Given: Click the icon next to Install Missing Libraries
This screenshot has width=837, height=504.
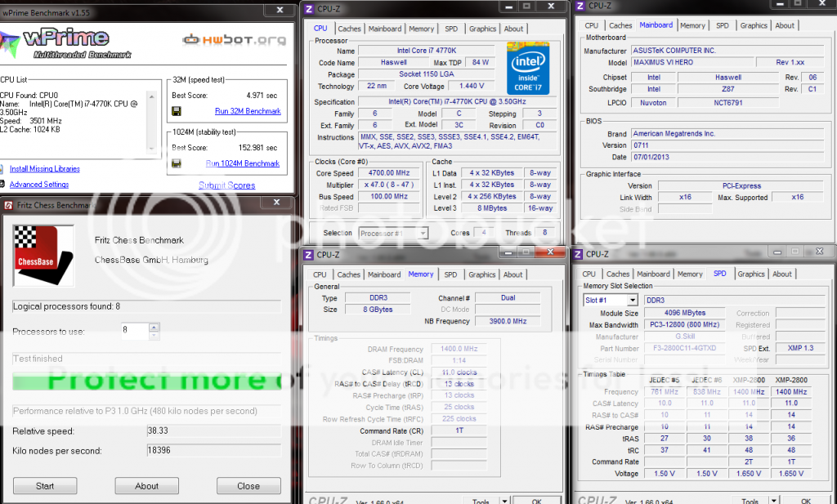Looking at the screenshot, I should [4, 169].
